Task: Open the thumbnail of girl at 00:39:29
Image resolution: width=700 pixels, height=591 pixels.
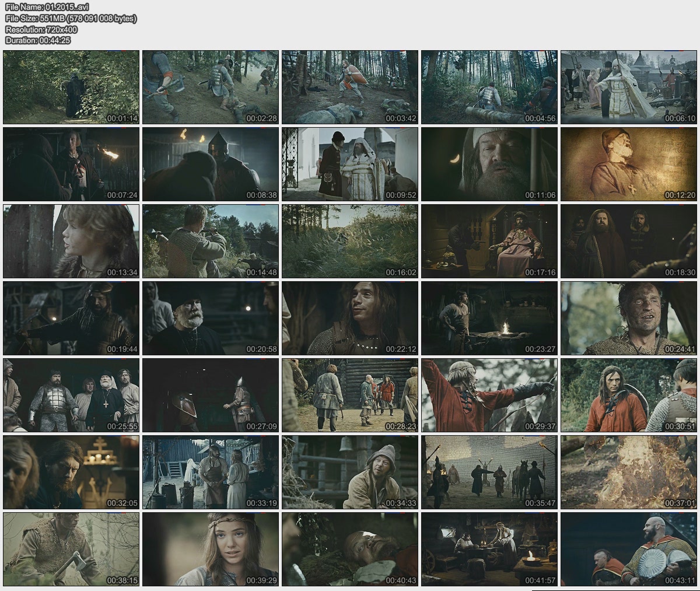Action: tap(211, 549)
